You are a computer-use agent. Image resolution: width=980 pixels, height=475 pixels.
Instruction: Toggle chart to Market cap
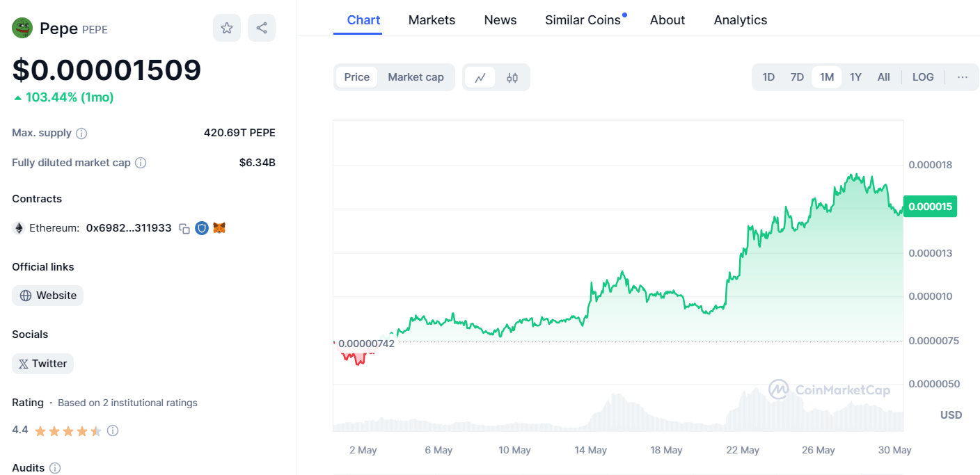416,77
